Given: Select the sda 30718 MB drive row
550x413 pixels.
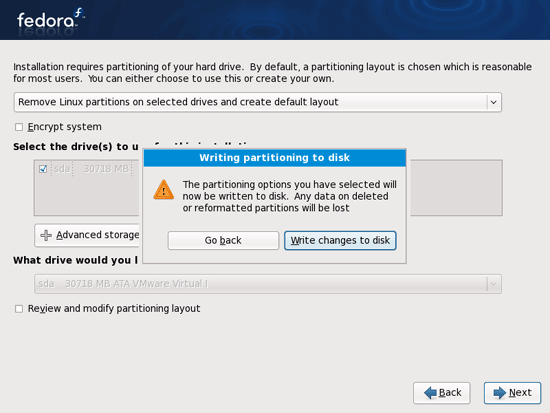Looking at the screenshot, I should click(x=86, y=169).
